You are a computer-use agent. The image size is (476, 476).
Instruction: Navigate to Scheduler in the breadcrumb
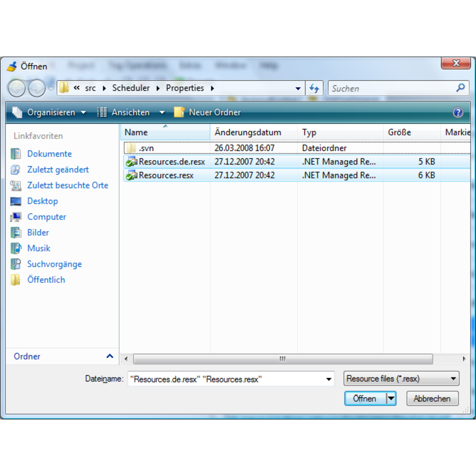(131, 88)
